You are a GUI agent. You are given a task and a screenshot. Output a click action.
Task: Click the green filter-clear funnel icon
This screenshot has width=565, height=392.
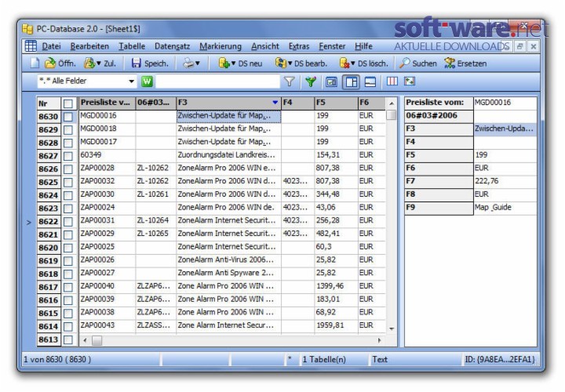click(x=310, y=82)
